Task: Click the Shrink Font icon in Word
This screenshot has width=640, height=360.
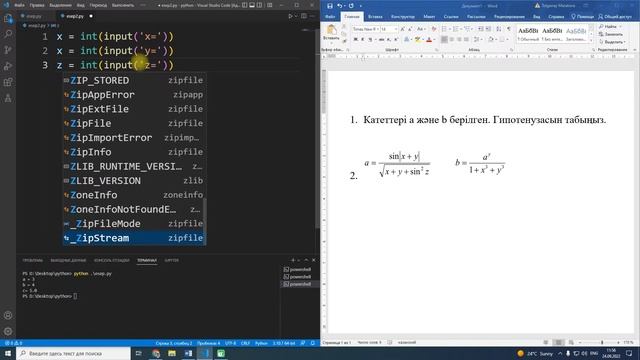Action: click(x=410, y=29)
